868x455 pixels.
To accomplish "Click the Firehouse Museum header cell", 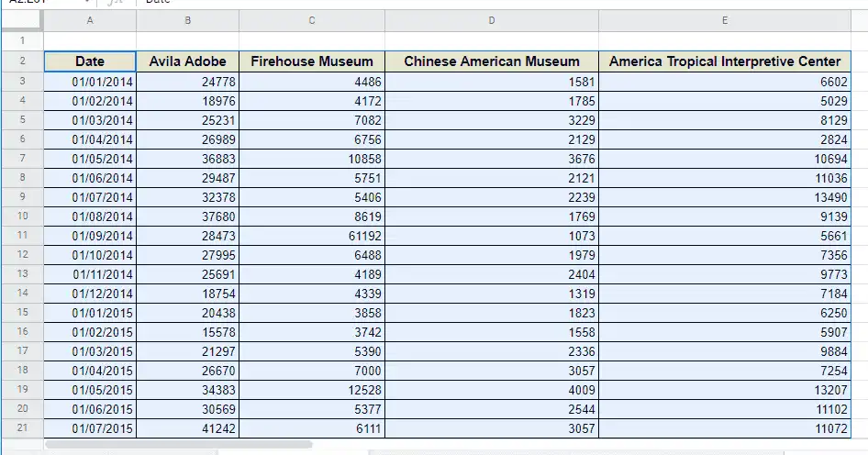I will pyautogui.click(x=312, y=61).
